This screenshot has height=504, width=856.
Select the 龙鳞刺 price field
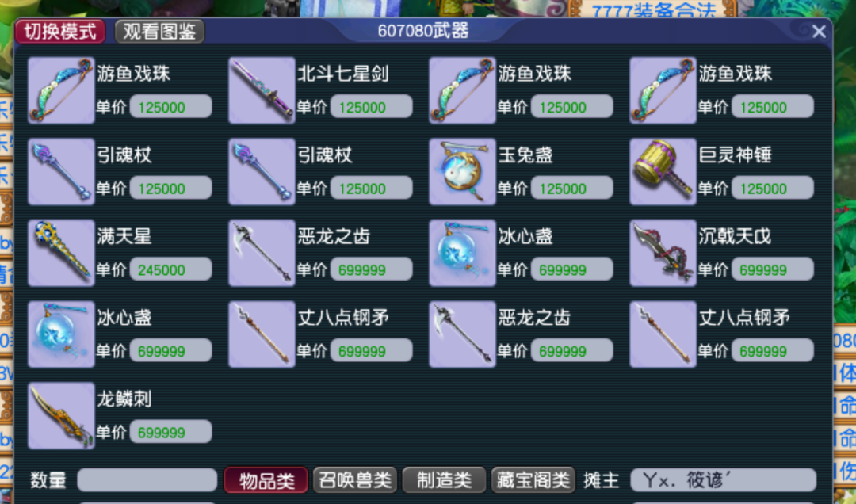click(171, 432)
